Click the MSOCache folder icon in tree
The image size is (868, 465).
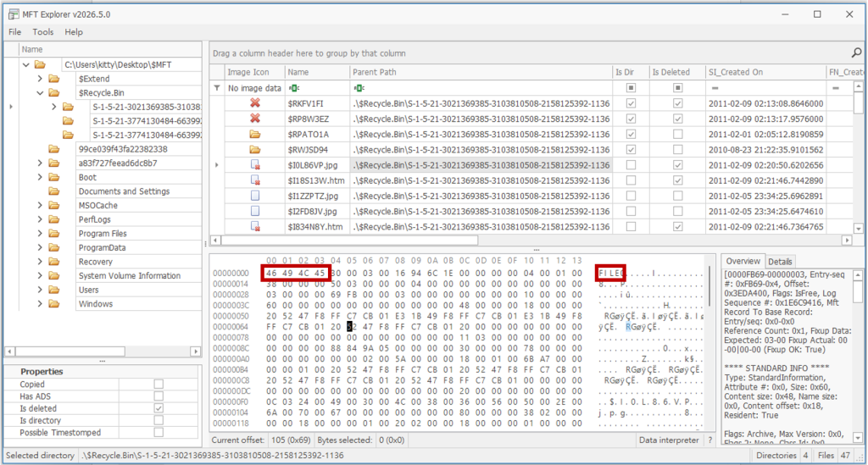pyautogui.click(x=53, y=205)
